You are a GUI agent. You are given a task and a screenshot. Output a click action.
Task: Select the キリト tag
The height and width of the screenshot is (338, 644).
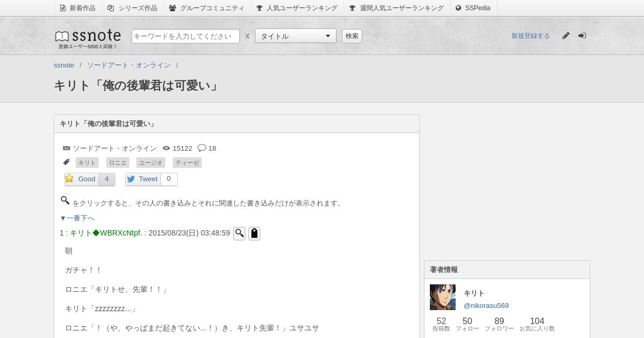(87, 163)
